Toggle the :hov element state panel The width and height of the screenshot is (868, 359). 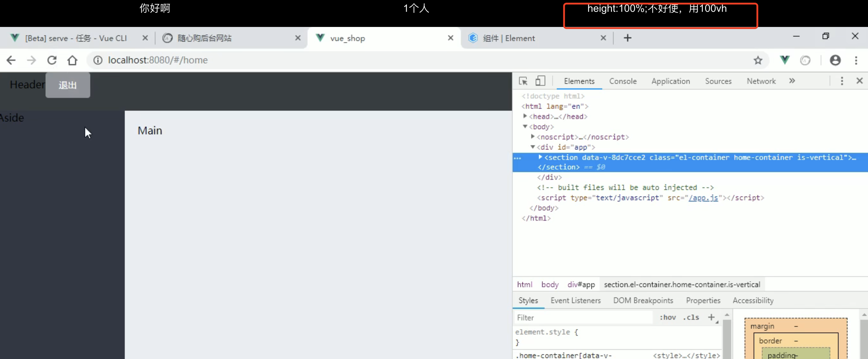(x=668, y=317)
